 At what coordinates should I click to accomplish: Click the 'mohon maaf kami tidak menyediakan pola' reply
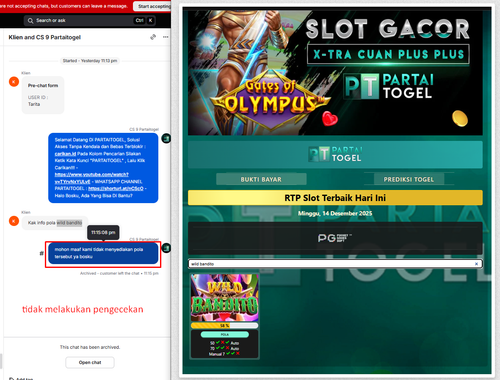pyautogui.click(x=103, y=253)
